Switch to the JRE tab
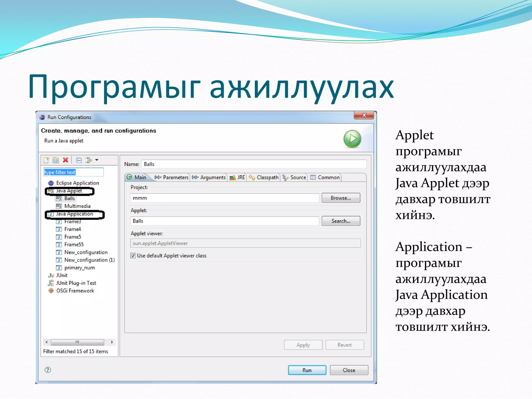This screenshot has height=399, width=532. click(237, 177)
